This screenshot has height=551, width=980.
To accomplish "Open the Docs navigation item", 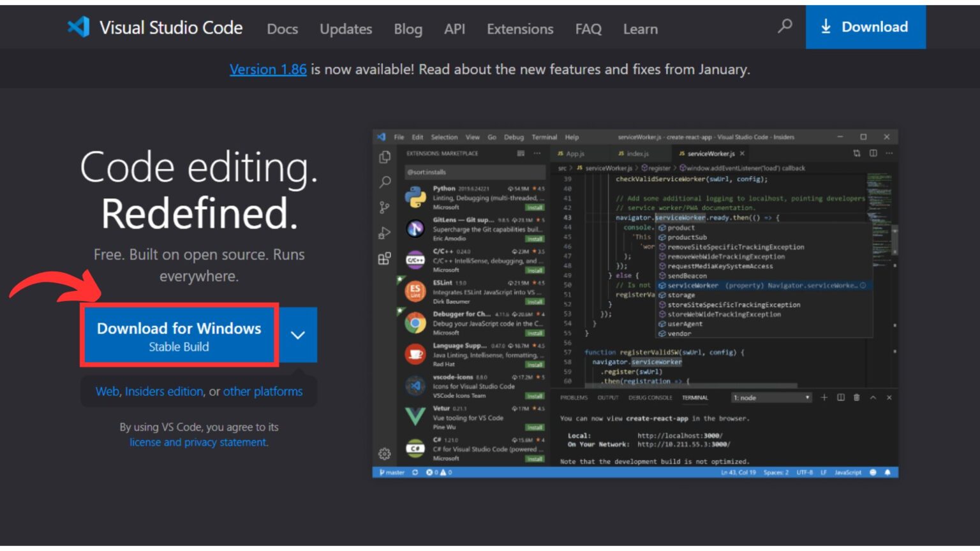I will point(282,29).
